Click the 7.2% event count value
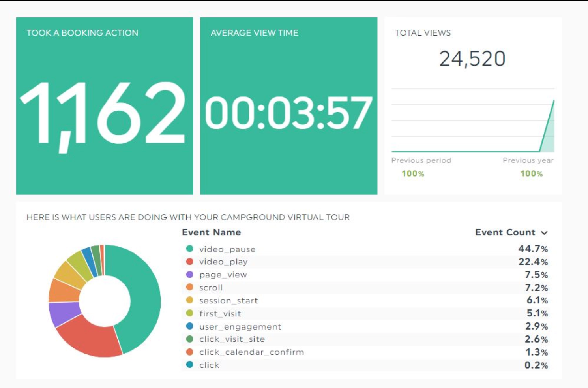The height and width of the screenshot is (388, 588). coord(536,288)
